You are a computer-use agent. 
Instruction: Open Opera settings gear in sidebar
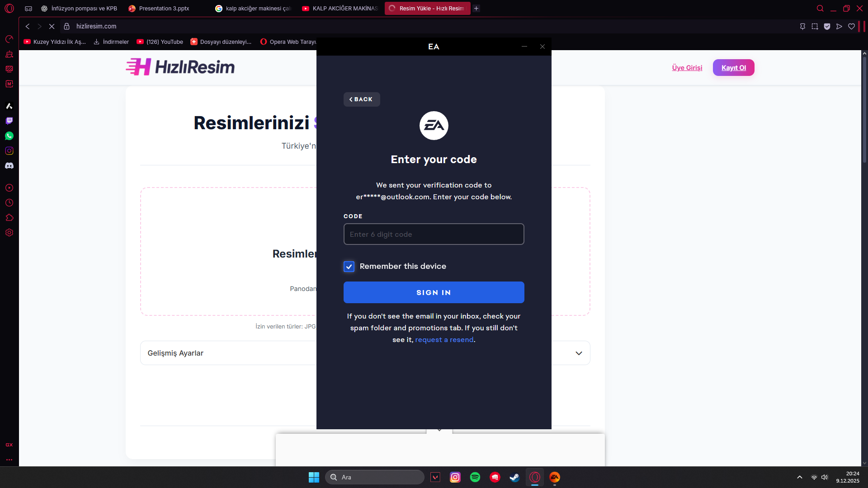coord(9,232)
